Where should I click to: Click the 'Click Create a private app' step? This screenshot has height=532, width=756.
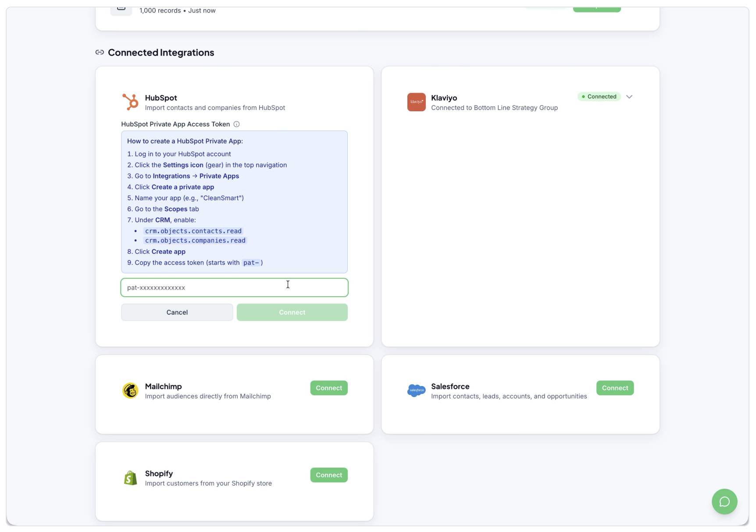click(x=171, y=187)
